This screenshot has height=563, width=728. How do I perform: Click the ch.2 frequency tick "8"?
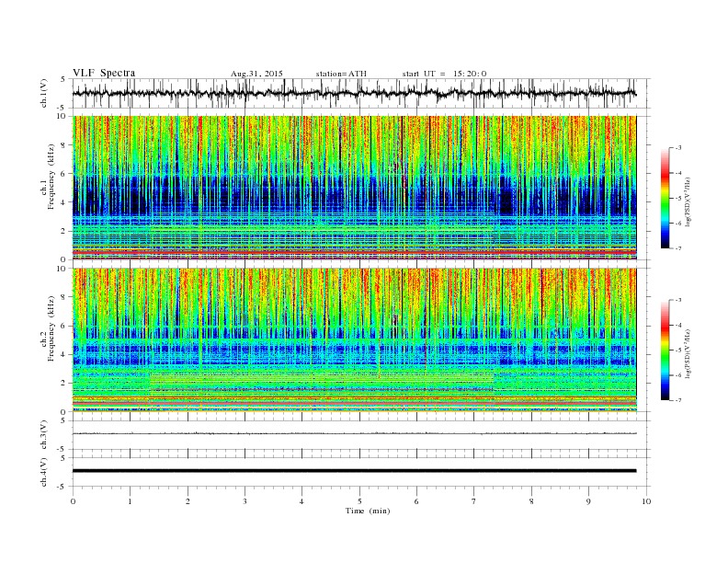(63, 297)
